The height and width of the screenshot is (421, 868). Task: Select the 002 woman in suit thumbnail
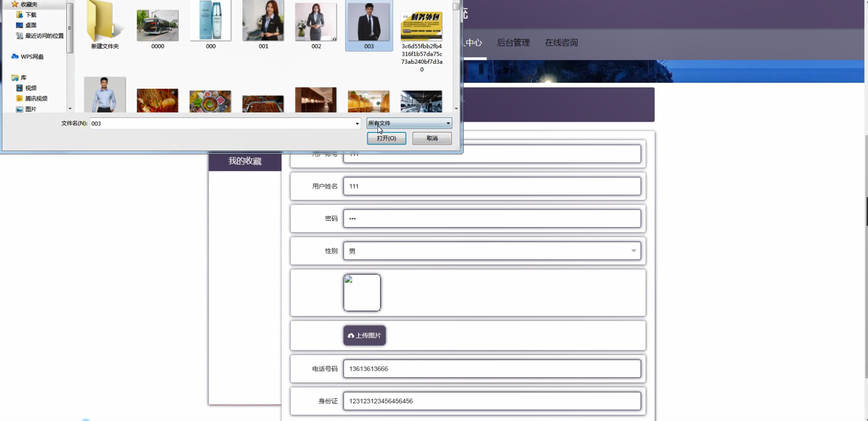coord(316,22)
